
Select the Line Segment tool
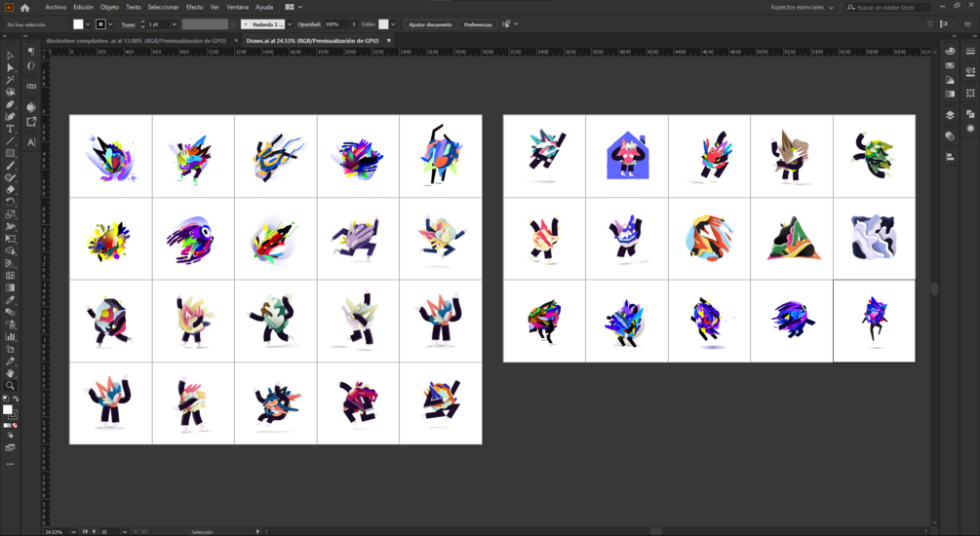(10, 141)
